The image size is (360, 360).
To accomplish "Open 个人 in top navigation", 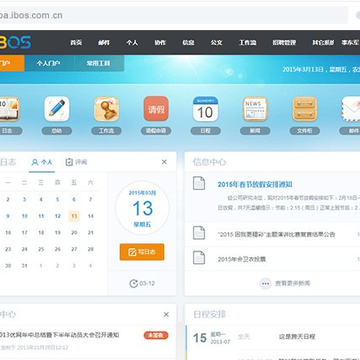I will tap(132, 43).
